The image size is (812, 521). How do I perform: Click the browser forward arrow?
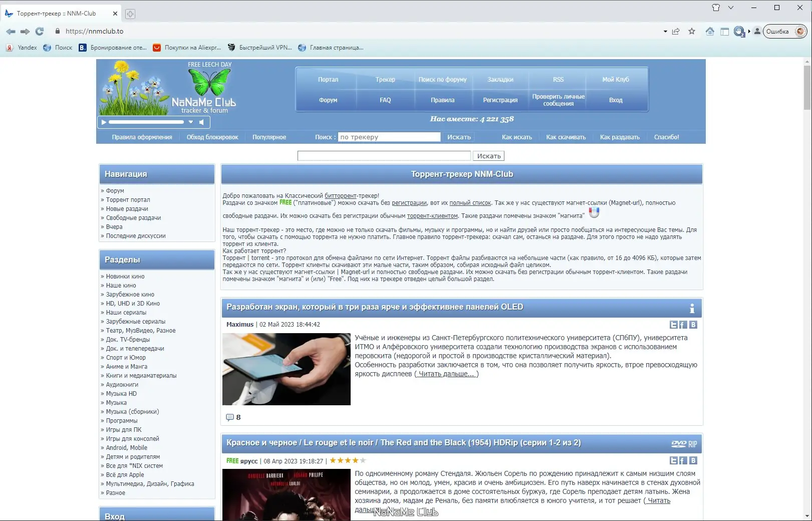coord(25,31)
